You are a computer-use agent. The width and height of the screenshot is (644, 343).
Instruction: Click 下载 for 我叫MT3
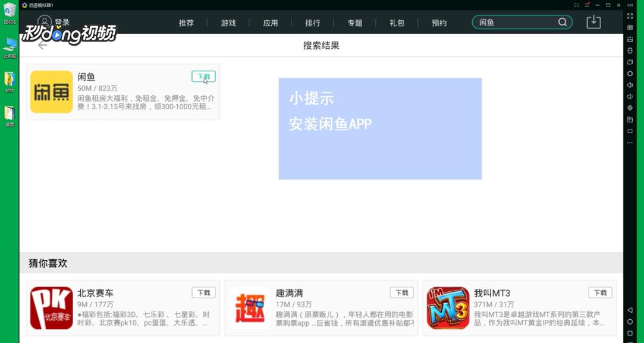600,292
